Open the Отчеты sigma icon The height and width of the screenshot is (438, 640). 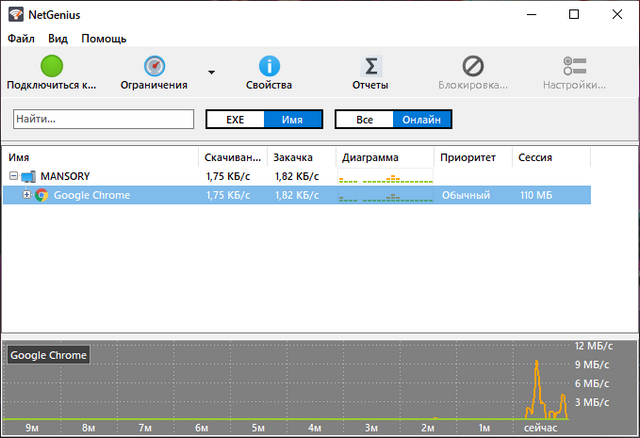(x=370, y=66)
